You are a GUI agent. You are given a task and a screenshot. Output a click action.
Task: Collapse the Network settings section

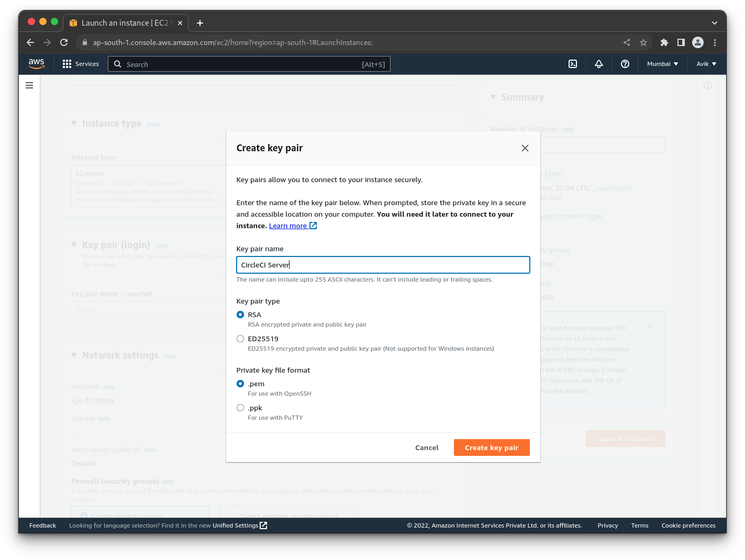(x=74, y=355)
